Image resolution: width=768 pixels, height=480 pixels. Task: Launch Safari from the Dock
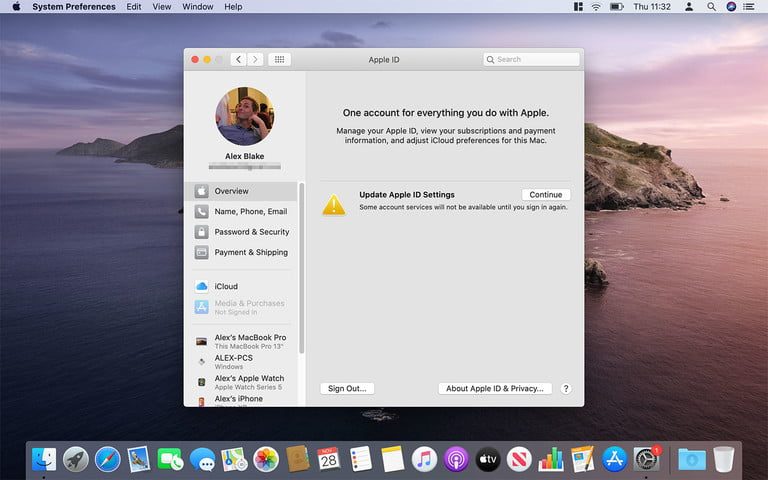coord(107,460)
